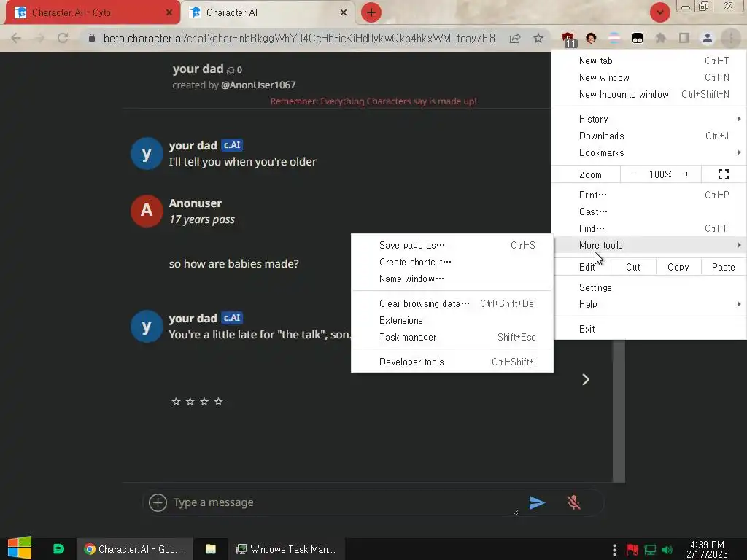Click the striped flag extension icon
Image resolution: width=747 pixels, height=560 pixels.
pos(614,38)
